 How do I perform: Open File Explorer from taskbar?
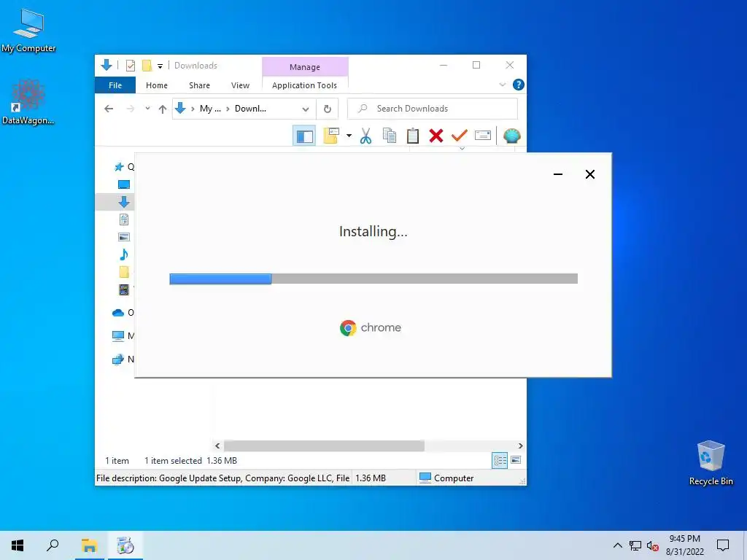click(89, 545)
